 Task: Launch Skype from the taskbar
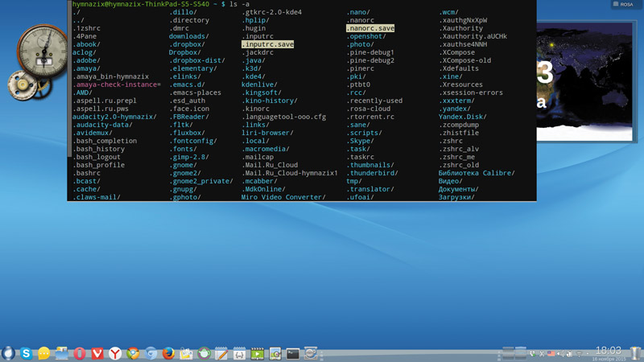26,353
